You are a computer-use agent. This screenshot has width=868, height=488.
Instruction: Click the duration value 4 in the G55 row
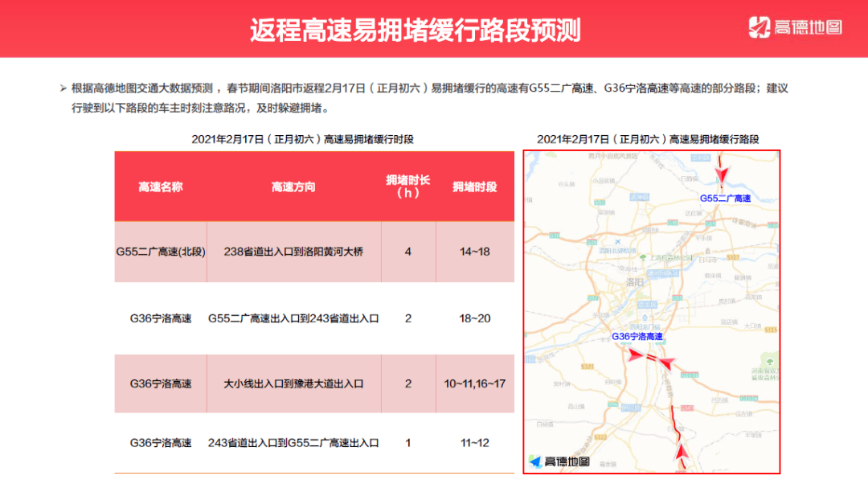[408, 252]
